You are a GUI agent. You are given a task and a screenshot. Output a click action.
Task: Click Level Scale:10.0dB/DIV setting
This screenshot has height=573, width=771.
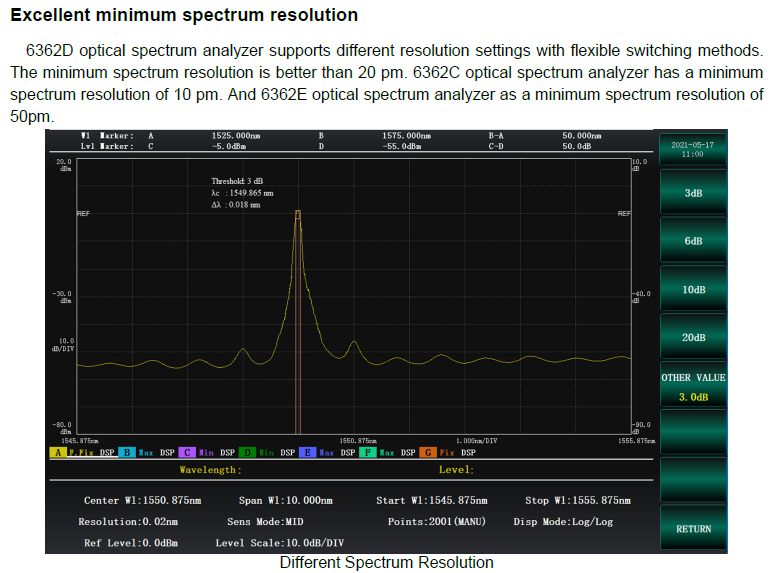279,543
